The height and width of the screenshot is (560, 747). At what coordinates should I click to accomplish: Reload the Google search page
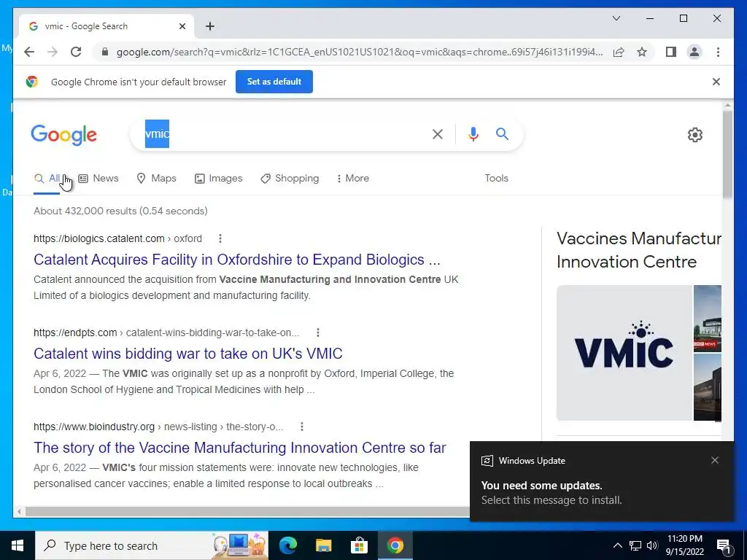click(76, 52)
